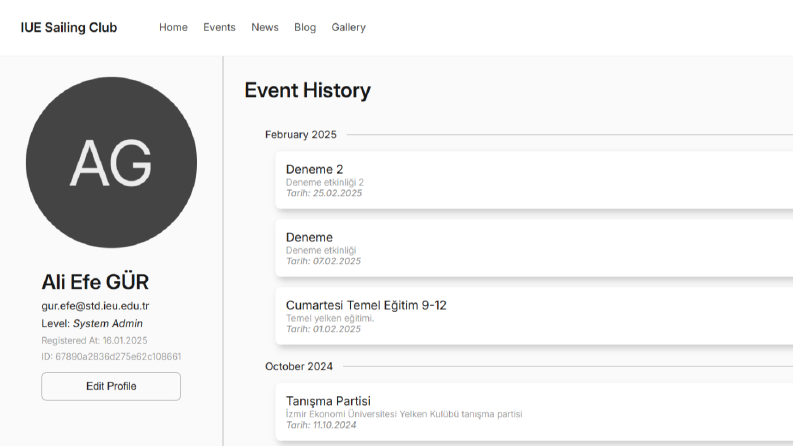Viewport: 793px width, 446px height.
Task: Open the Tanışma Partisi event card
Action: click(x=534, y=412)
